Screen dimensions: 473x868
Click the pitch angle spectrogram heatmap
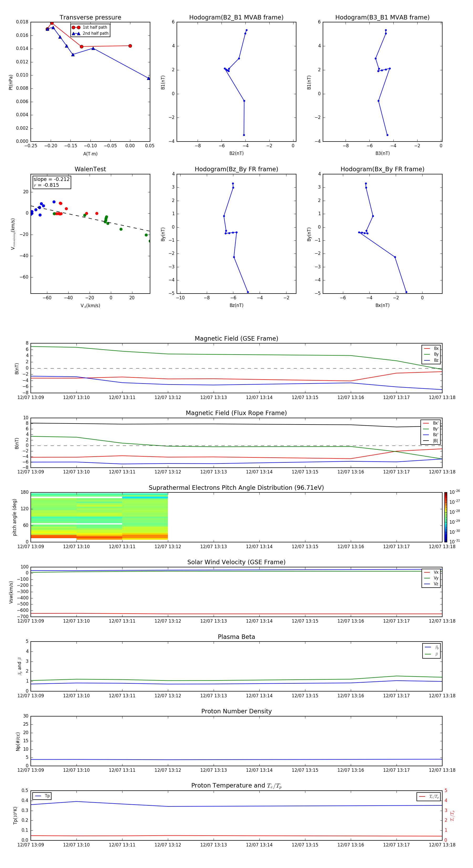[x=99, y=517]
